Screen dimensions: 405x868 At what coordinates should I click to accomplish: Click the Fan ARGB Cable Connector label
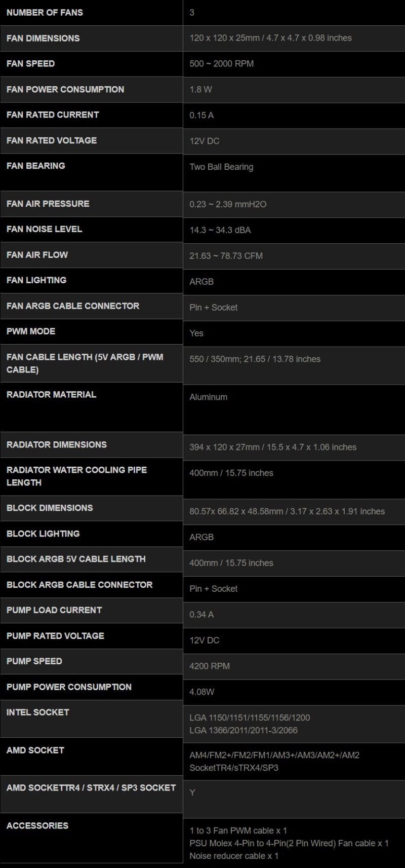pyautogui.click(x=73, y=306)
